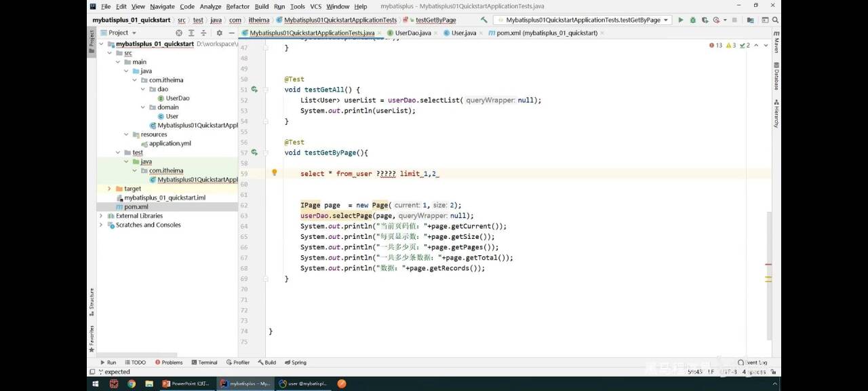Click the Stop process square icon

[736, 20]
